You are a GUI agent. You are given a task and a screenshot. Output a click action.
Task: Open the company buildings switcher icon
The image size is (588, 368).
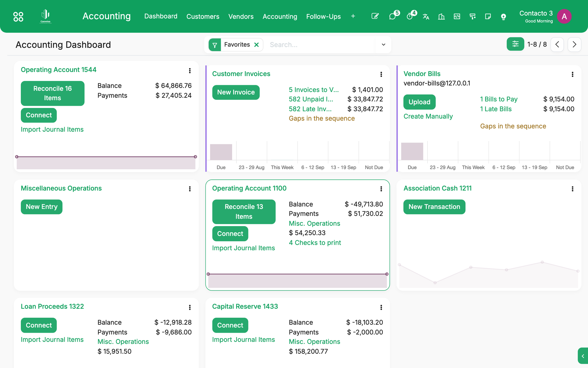[441, 17]
